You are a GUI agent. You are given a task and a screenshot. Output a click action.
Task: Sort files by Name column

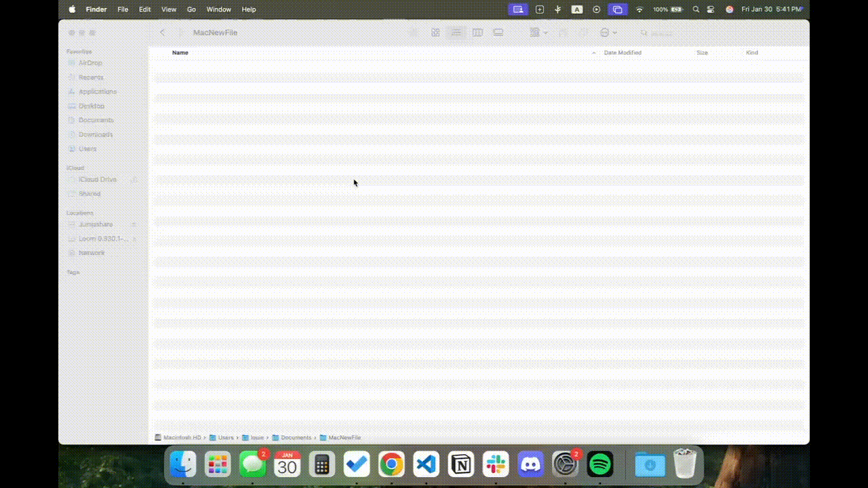pyautogui.click(x=180, y=52)
